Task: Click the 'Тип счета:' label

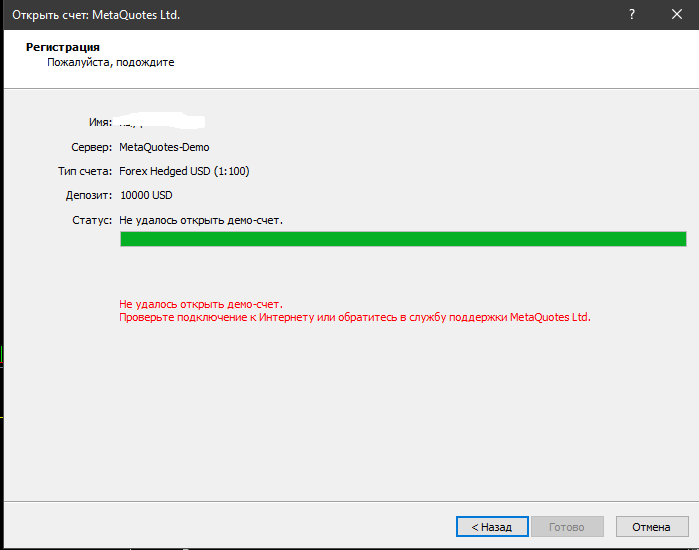Action: click(x=85, y=171)
